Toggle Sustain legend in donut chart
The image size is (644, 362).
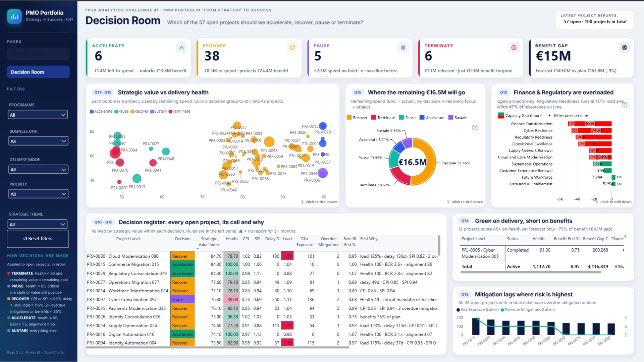[458, 118]
